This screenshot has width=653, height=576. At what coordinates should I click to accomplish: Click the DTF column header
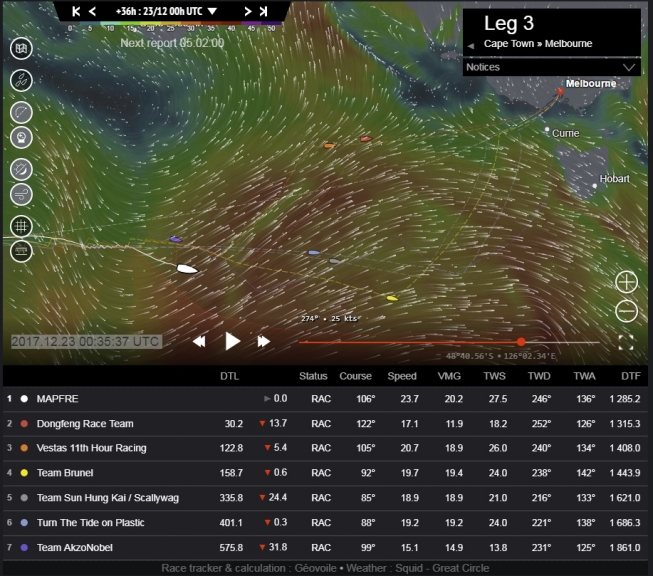coord(631,376)
